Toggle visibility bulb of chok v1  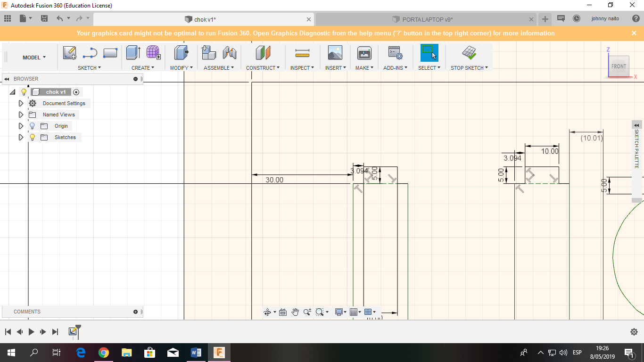pos(24,92)
